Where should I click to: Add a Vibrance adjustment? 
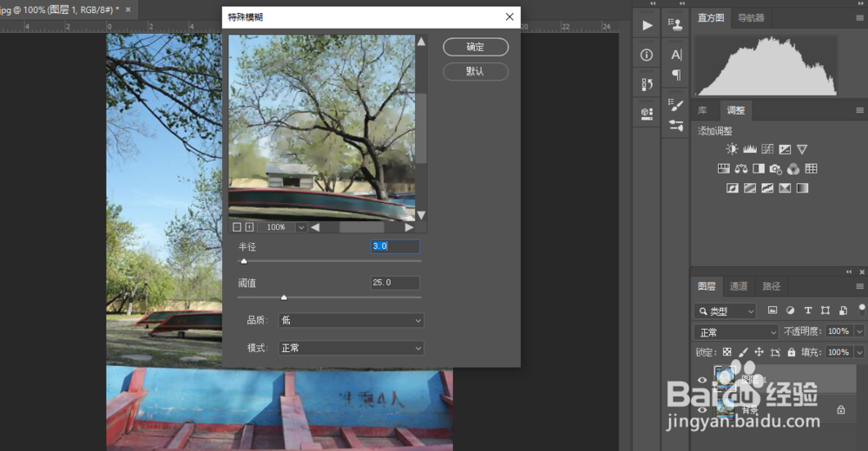[802, 149]
